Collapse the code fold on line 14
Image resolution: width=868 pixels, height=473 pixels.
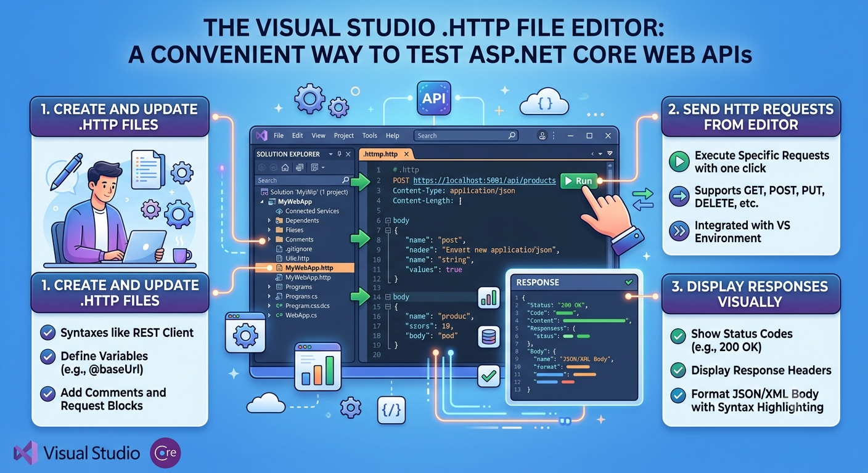pyautogui.click(x=387, y=297)
